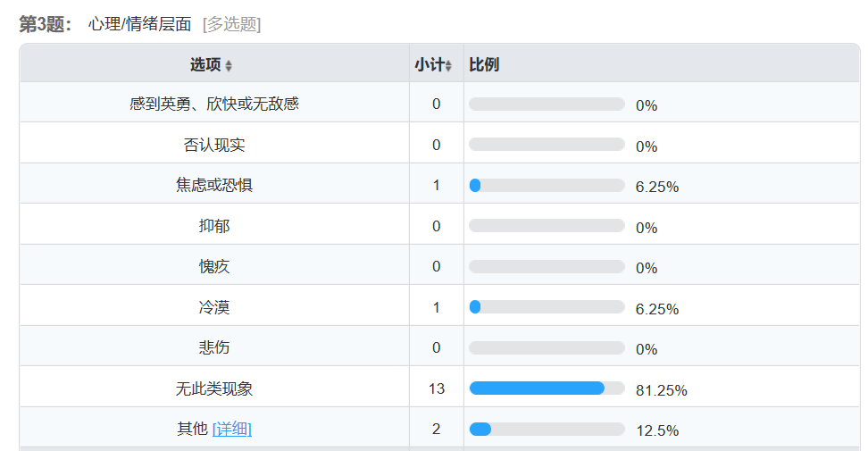Click the 愧疚 option label
The width and height of the screenshot is (868, 451).
(x=214, y=267)
